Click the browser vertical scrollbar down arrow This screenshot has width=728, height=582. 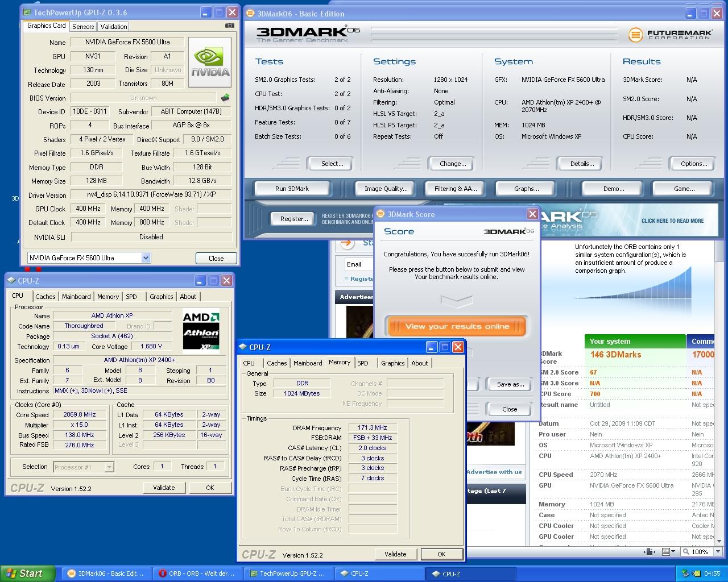click(719, 541)
